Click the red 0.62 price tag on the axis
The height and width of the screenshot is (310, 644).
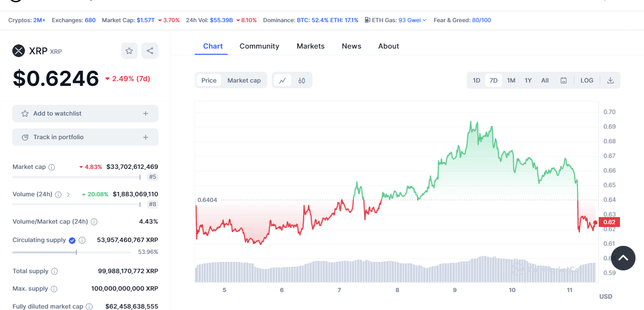tap(609, 222)
